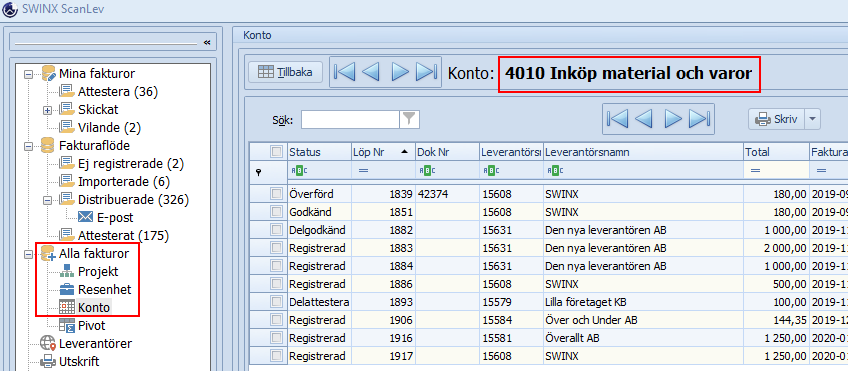Collapse the Alla fakturor tree node
Image resolution: width=848 pixels, height=371 pixels.
(x=29, y=254)
